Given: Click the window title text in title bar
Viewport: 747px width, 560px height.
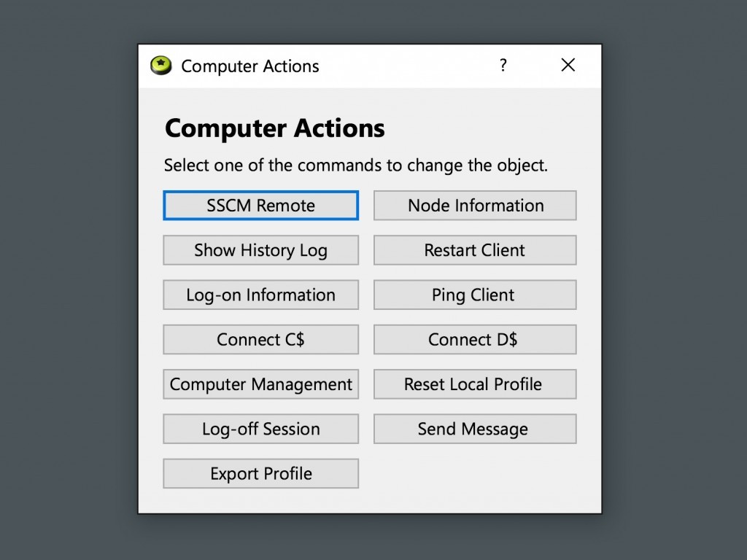Looking at the screenshot, I should [x=249, y=66].
